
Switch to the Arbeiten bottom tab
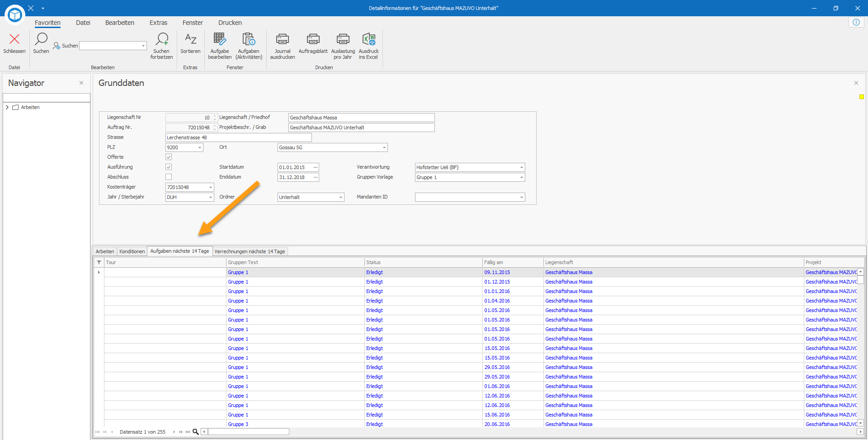(x=105, y=251)
